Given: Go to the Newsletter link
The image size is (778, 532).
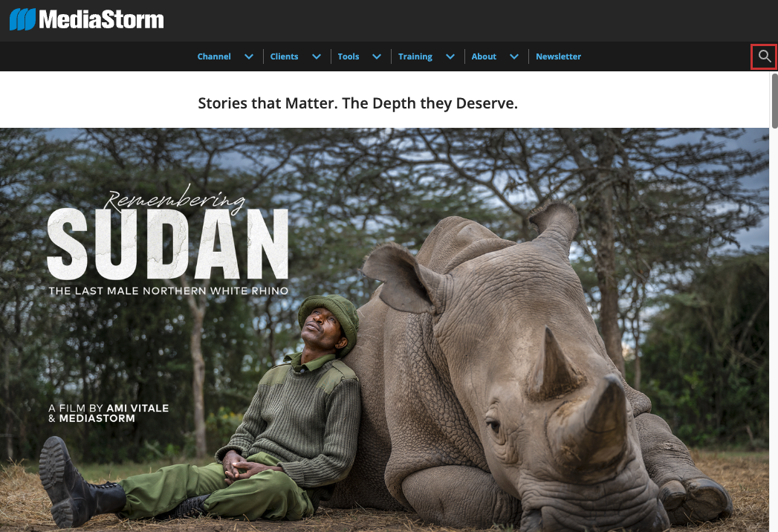Looking at the screenshot, I should point(558,56).
